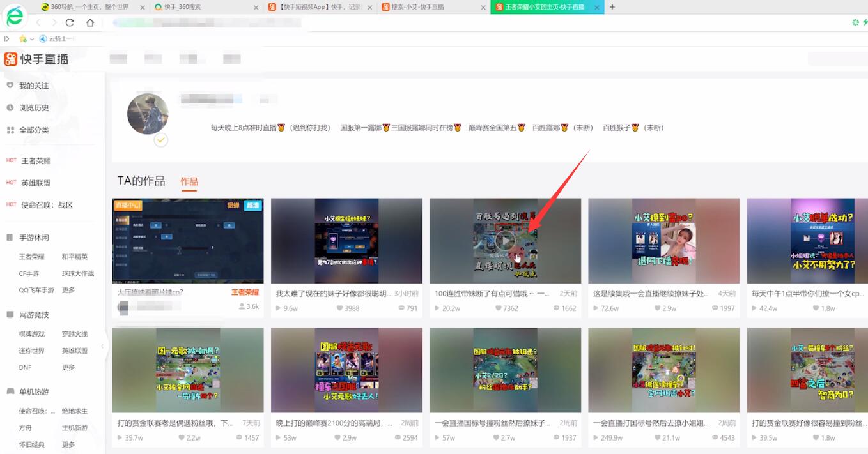Close the 360导航 tab
Image resolution: width=868 pixels, height=454 pixels.
click(x=143, y=7)
